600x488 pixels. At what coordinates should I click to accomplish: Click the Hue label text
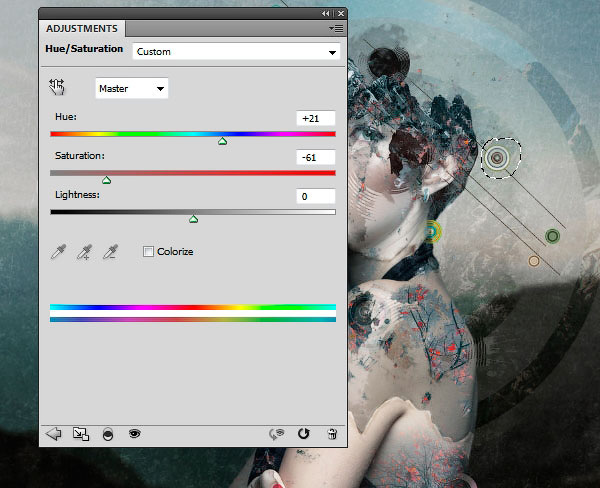click(x=66, y=117)
